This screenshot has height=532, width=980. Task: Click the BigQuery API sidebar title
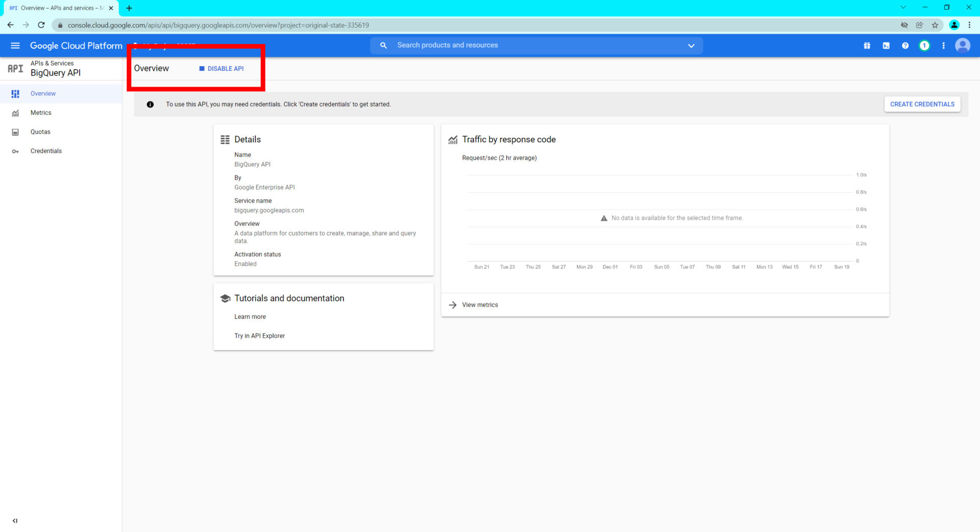pos(56,73)
